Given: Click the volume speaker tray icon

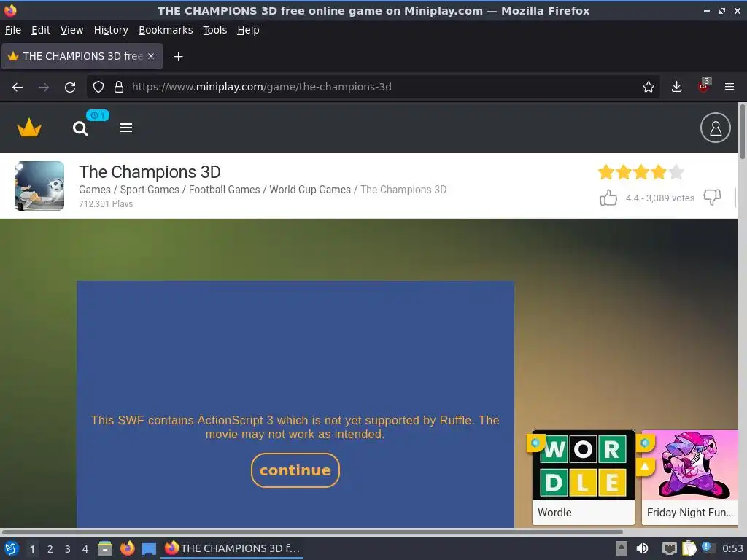Looking at the screenshot, I should coord(642,548).
